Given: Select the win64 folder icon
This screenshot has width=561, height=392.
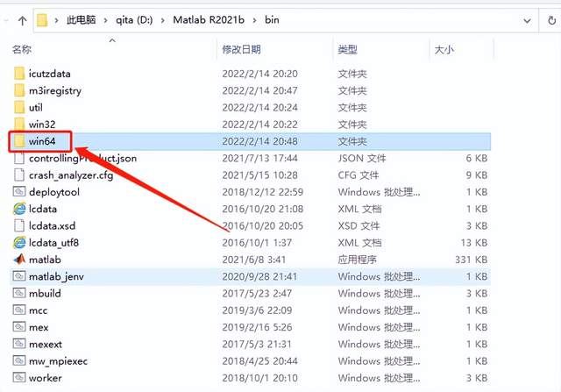Looking at the screenshot, I should [19, 141].
